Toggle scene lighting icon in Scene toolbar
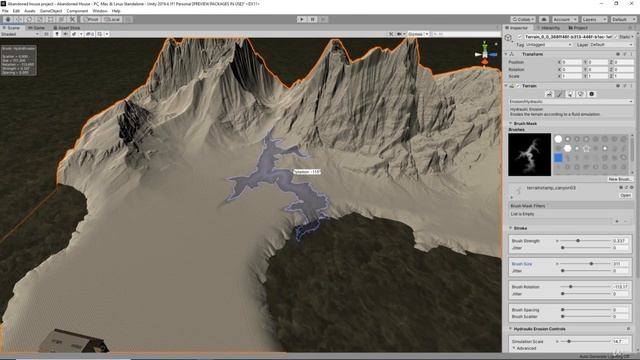640x360 pixels. (x=57, y=34)
